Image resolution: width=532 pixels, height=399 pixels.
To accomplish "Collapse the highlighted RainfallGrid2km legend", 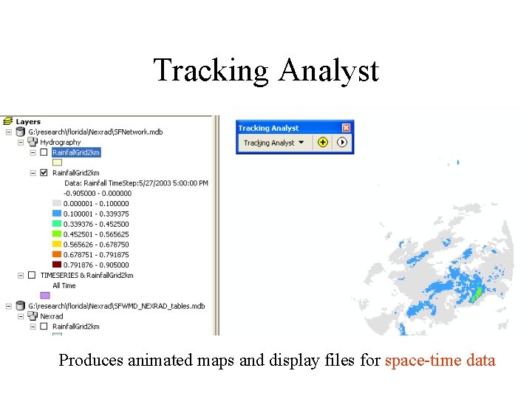I will click(x=33, y=152).
